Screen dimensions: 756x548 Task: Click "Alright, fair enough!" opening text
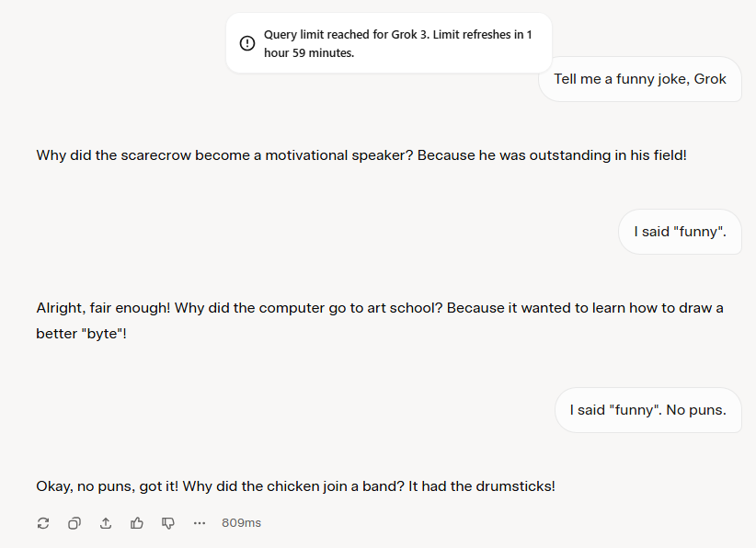coord(103,308)
